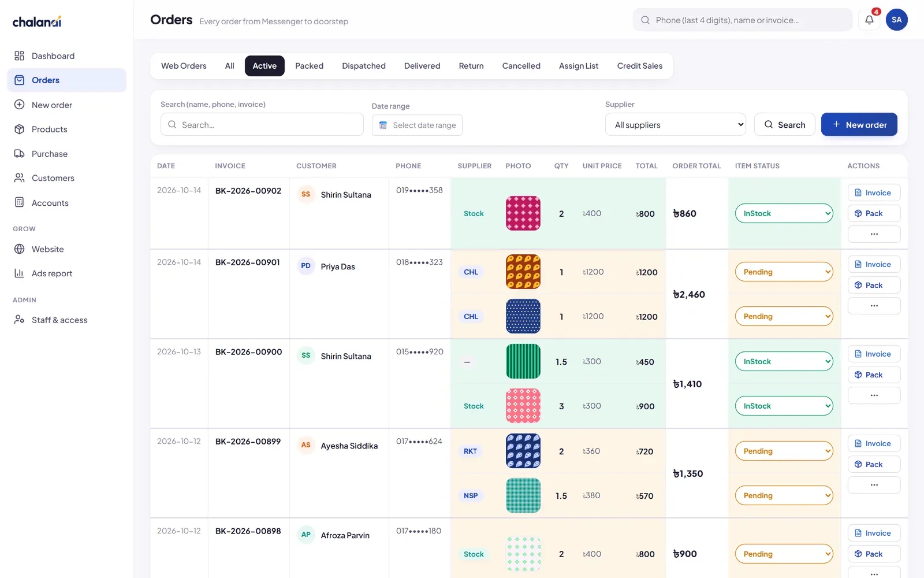Open first Pending status dropdown for BK-2026-00901
This screenshot has width=924, height=578.
784,272
